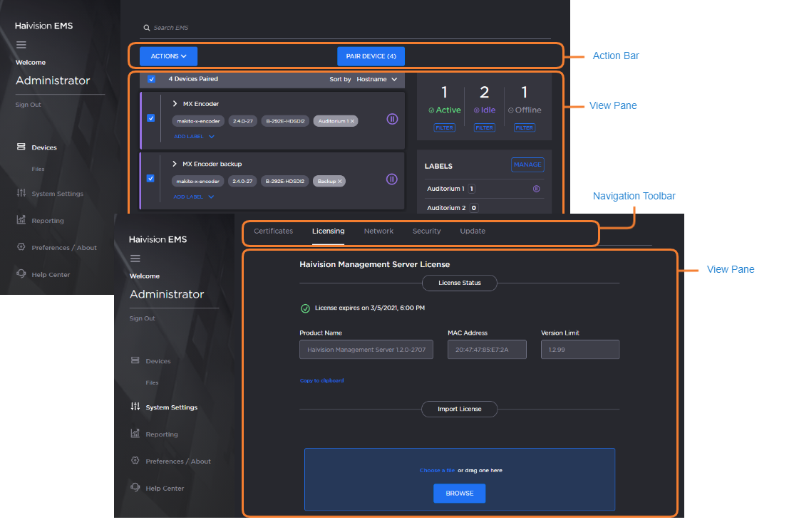
Task: Open the Sort by Hostname dropdown
Action: tap(376, 79)
